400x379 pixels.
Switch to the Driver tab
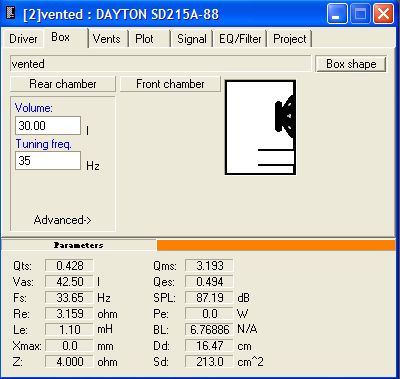click(23, 39)
